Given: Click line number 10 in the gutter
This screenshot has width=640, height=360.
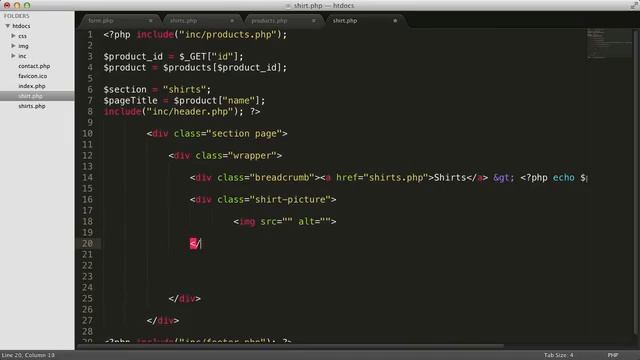Looking at the screenshot, I should coord(87,133).
